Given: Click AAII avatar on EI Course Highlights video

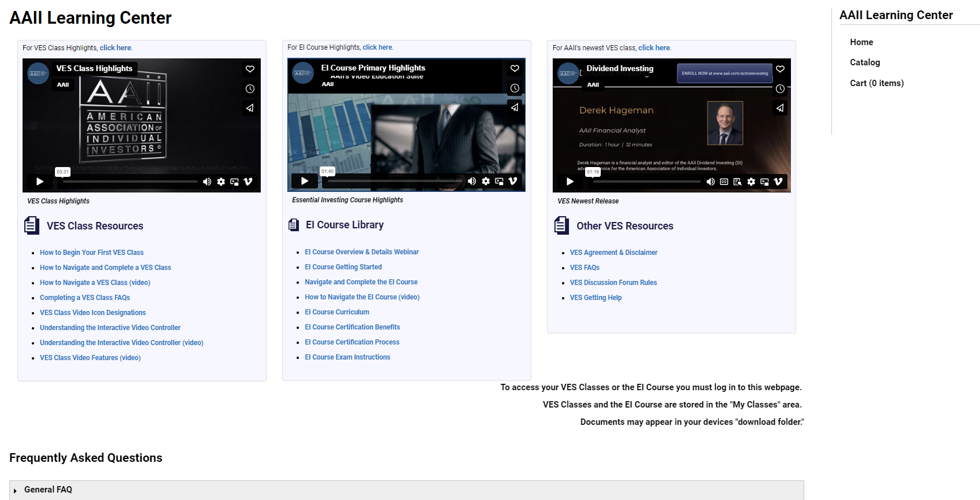Looking at the screenshot, I should (x=303, y=73).
